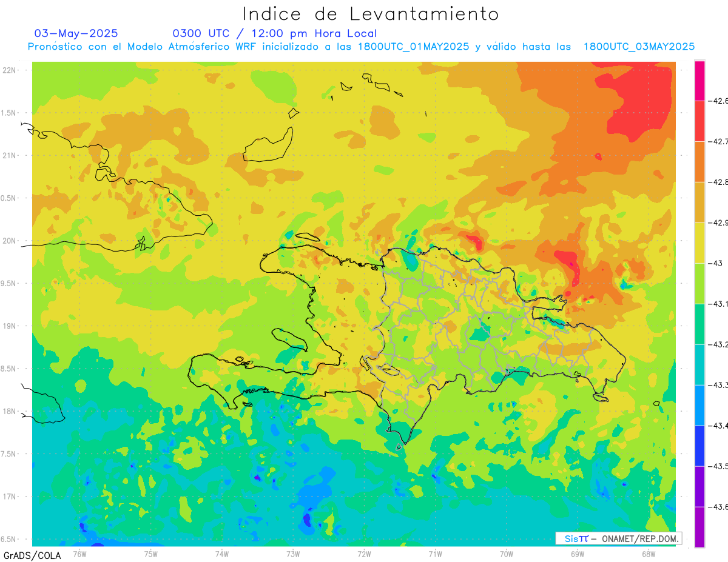
Task: Click the '-43.5' color scale label
Action: pos(718,466)
